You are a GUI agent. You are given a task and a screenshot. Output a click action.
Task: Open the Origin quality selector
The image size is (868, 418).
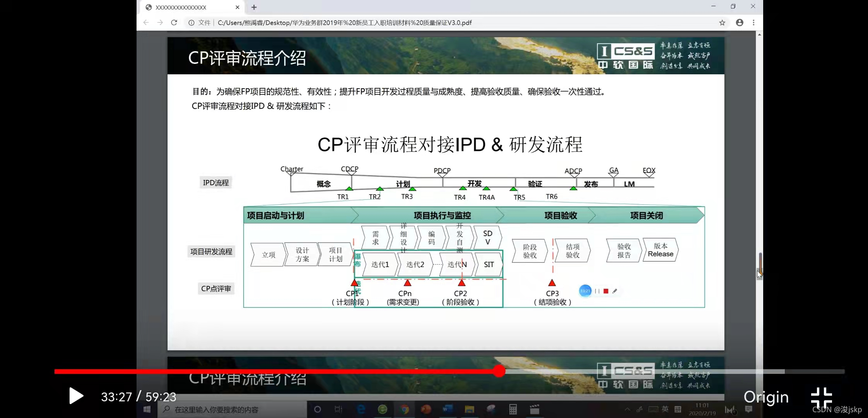[x=766, y=397]
